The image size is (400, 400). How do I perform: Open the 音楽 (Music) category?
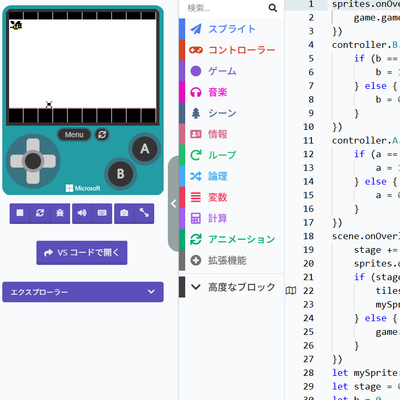pyautogui.click(x=232, y=92)
